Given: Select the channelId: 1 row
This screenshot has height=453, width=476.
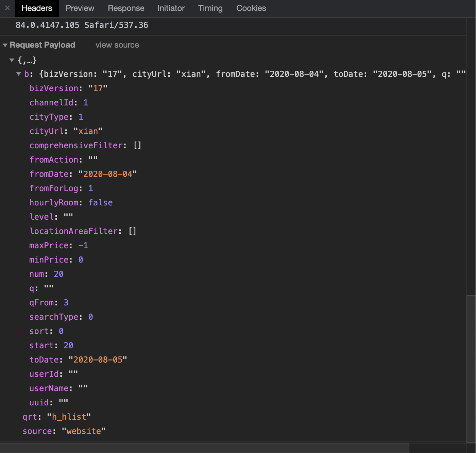Looking at the screenshot, I should pos(59,103).
